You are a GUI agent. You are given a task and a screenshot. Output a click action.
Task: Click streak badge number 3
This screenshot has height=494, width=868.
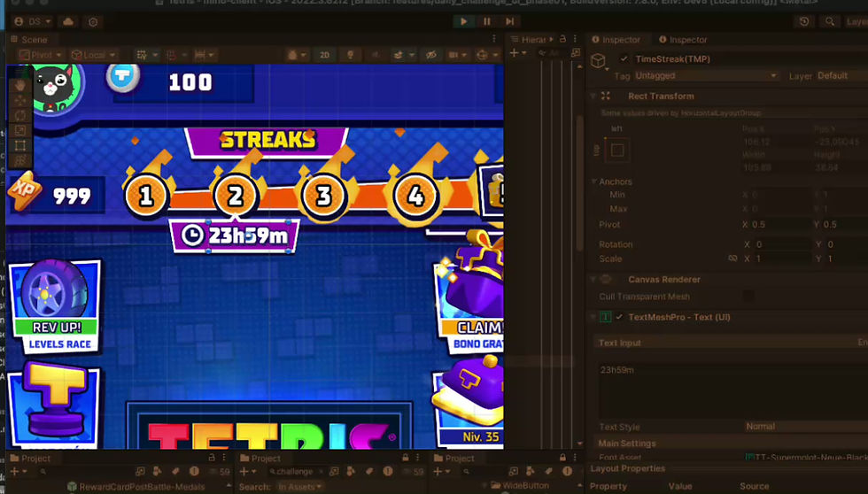point(324,196)
